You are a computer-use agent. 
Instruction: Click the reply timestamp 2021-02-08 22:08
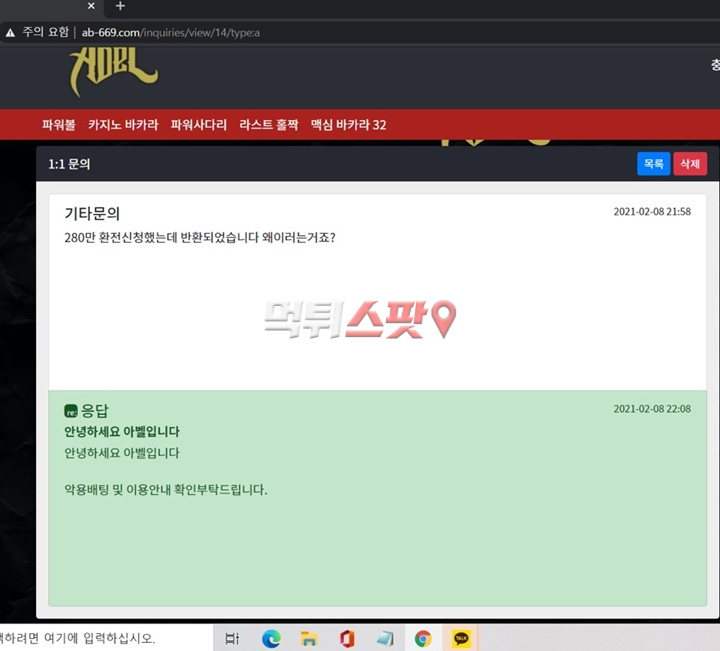coord(652,409)
